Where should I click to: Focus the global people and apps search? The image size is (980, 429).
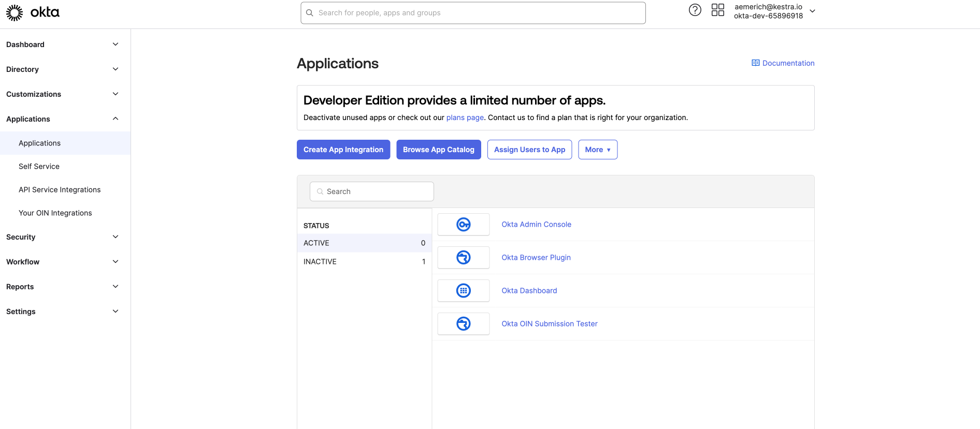click(472, 13)
